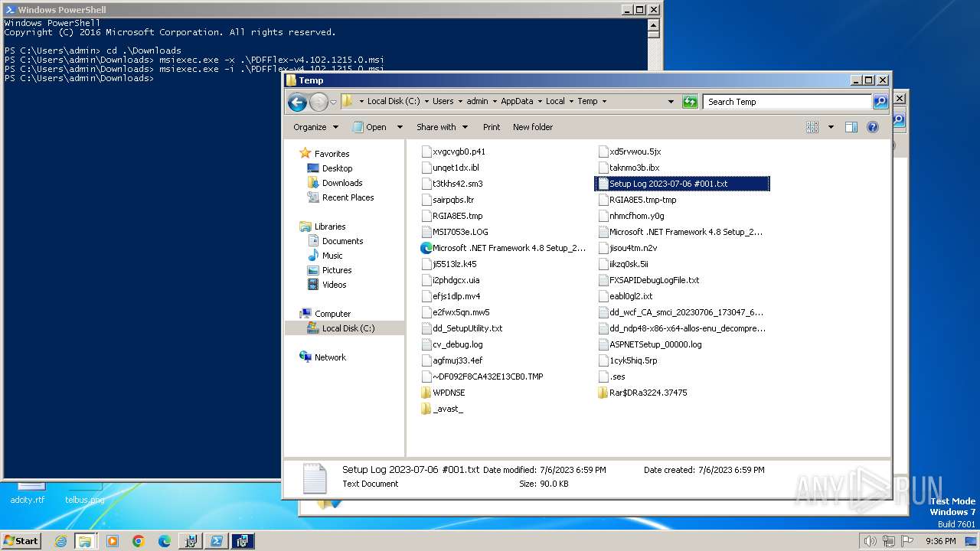Select Libraries in the navigation pane

pyautogui.click(x=330, y=227)
